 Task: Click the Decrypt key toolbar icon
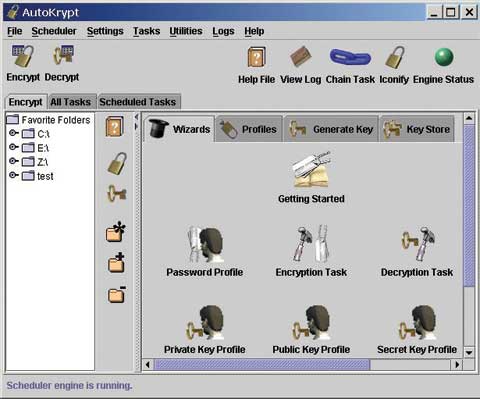click(x=63, y=55)
